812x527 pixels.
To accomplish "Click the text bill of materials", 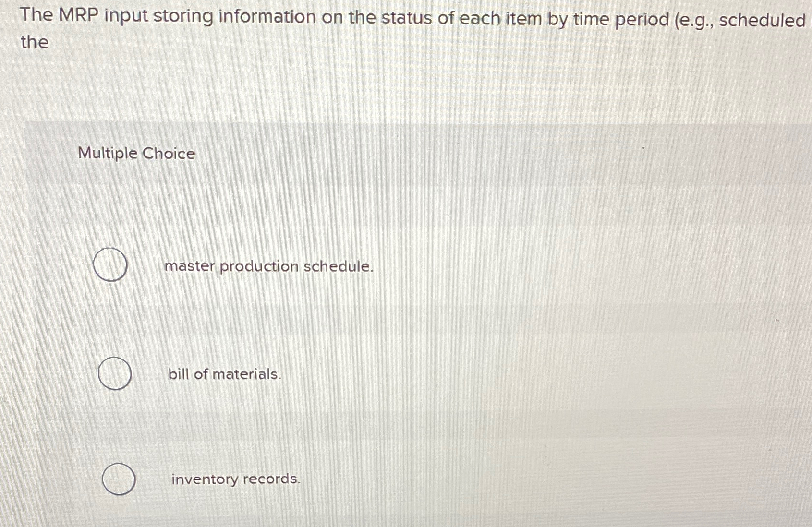I will pos(224,374).
